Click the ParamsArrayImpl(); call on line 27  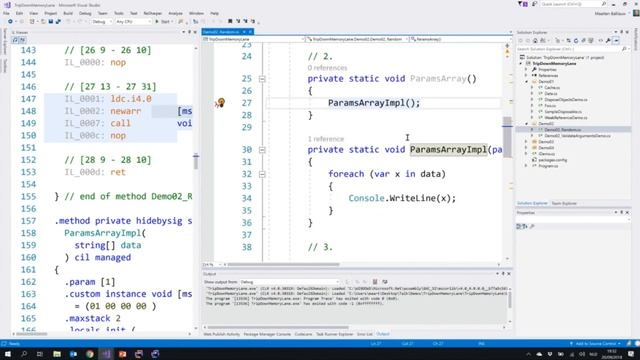[x=374, y=103]
